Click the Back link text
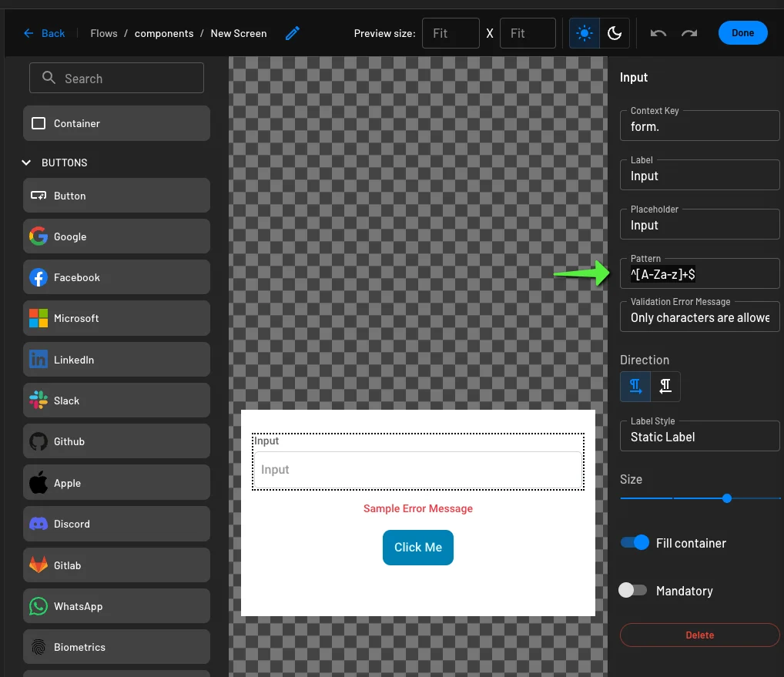Image resolution: width=784 pixels, height=677 pixels. [53, 33]
